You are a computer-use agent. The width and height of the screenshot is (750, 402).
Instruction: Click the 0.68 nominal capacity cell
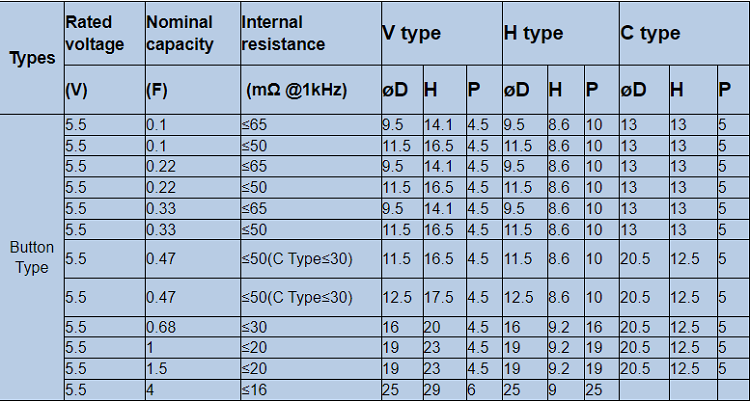(193, 327)
